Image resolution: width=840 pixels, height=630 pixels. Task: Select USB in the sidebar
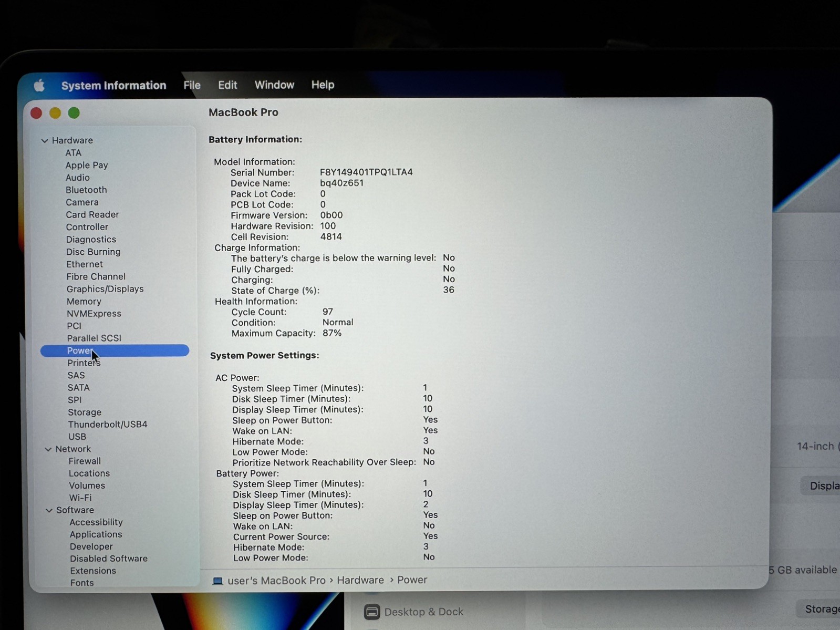[x=77, y=437]
